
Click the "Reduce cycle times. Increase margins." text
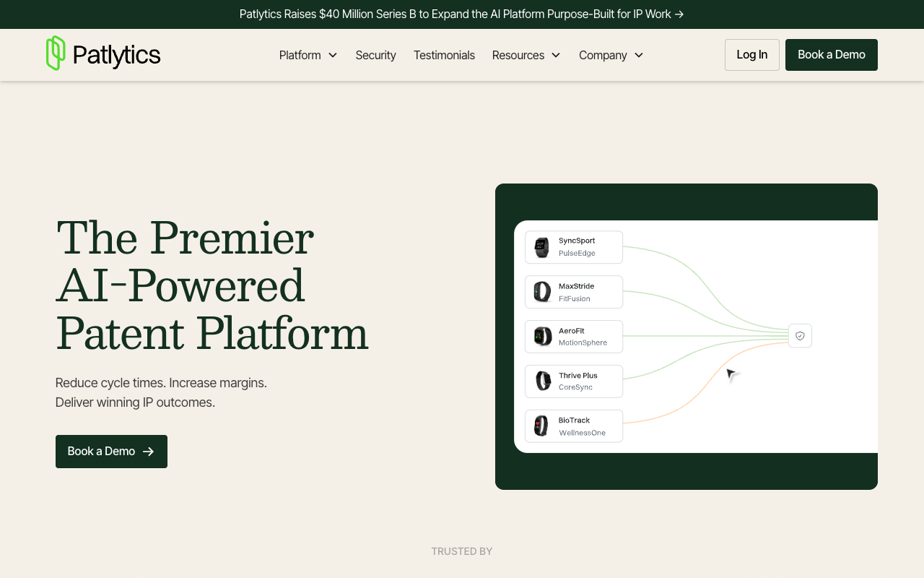click(161, 383)
